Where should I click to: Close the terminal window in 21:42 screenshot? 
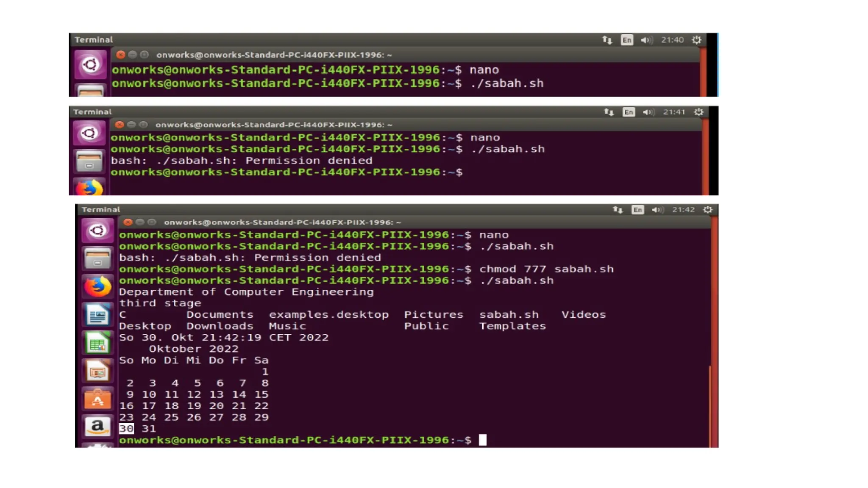coord(128,222)
